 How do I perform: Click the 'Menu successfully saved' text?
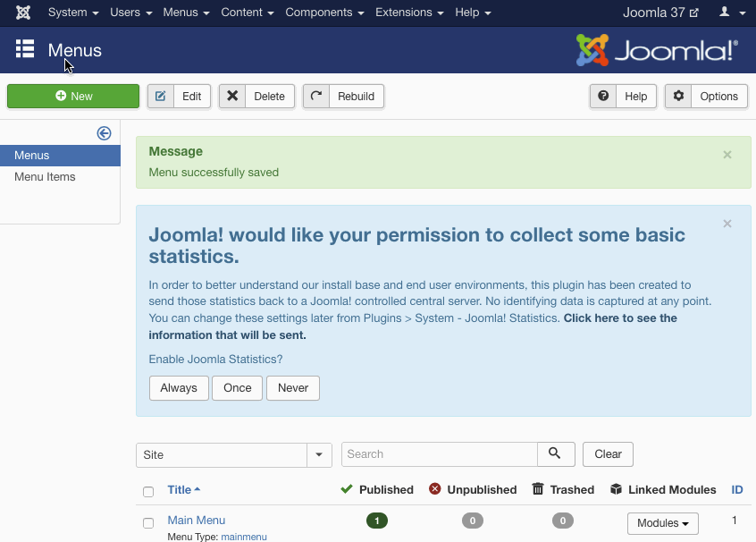click(214, 173)
